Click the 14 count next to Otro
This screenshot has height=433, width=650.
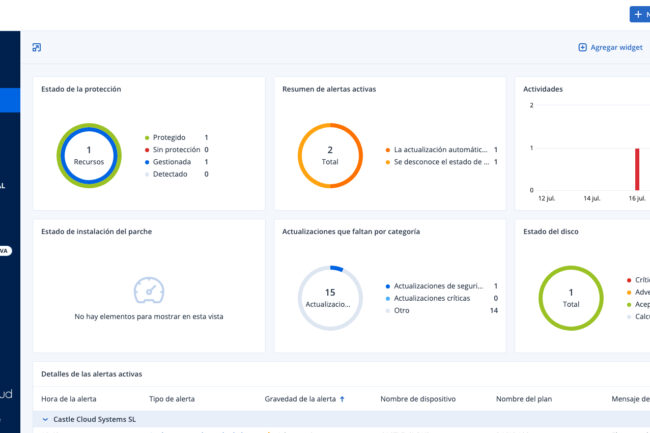(494, 310)
